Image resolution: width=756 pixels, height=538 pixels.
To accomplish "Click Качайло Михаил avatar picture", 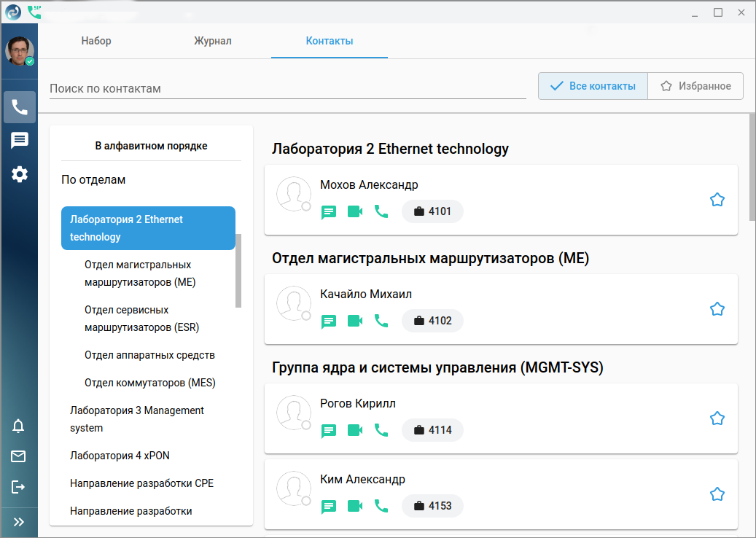I will (x=294, y=303).
